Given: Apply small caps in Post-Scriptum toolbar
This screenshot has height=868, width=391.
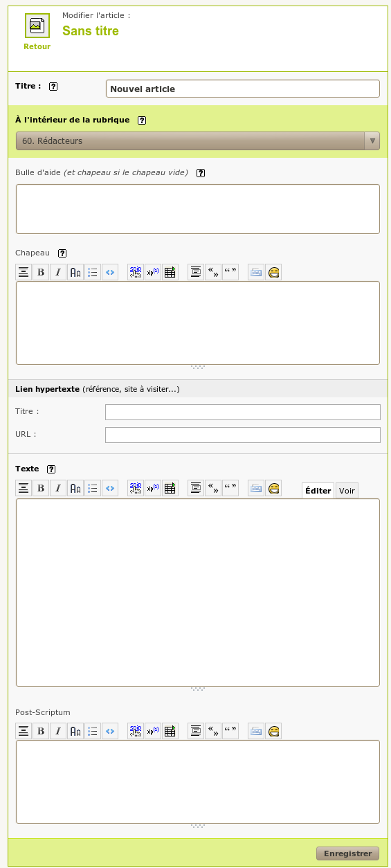Looking at the screenshot, I should coord(75,731).
